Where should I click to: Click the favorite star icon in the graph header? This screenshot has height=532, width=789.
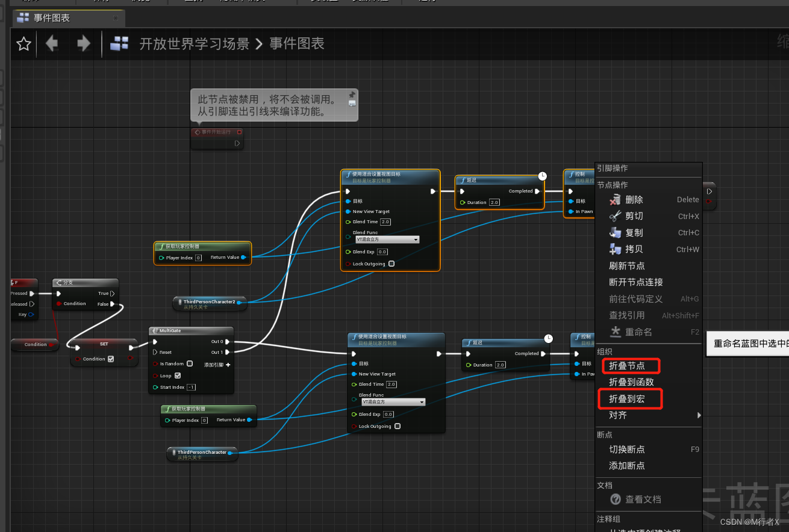23,44
